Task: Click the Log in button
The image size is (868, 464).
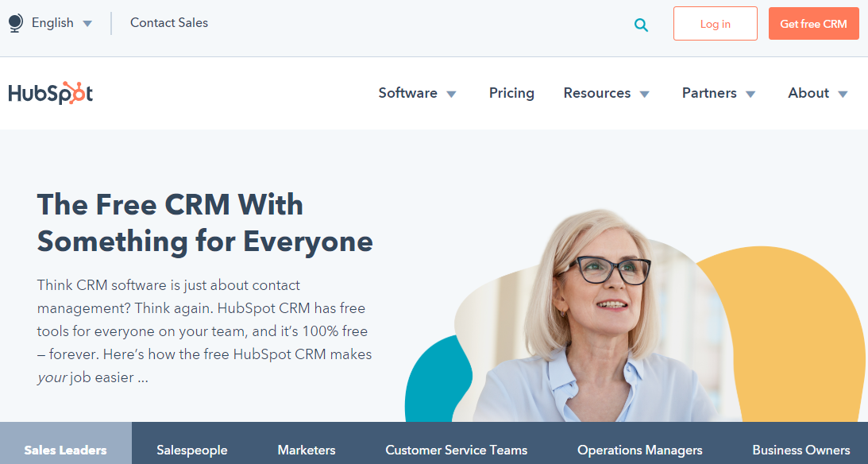Action: (716, 24)
